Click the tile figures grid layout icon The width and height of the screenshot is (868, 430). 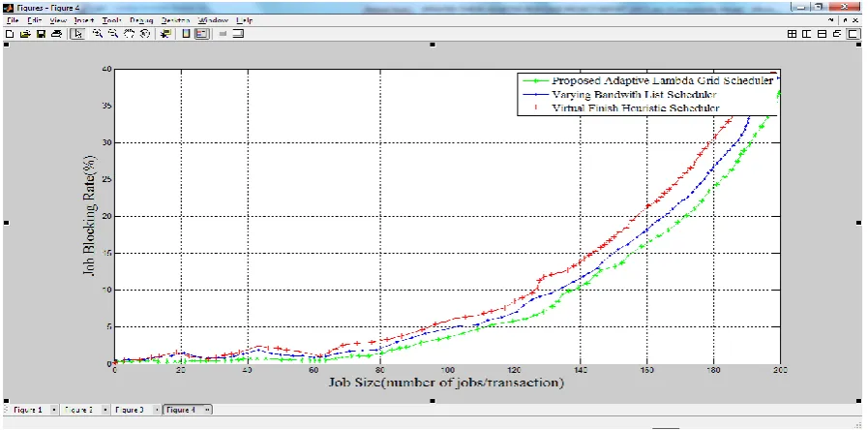793,34
